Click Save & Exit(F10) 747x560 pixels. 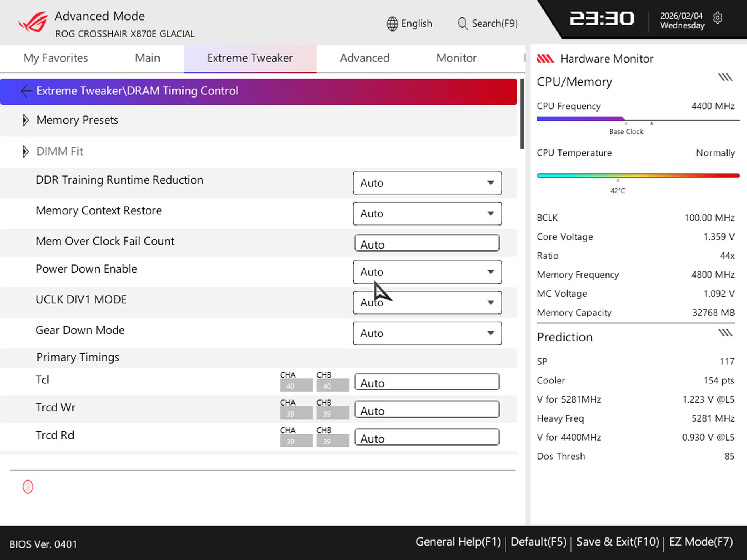[x=617, y=542]
